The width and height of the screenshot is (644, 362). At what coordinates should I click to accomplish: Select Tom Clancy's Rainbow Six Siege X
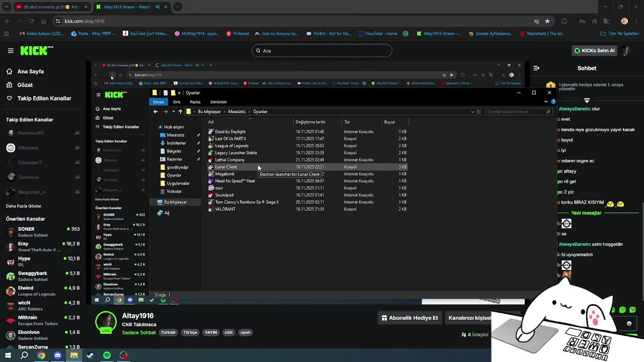tap(247, 202)
